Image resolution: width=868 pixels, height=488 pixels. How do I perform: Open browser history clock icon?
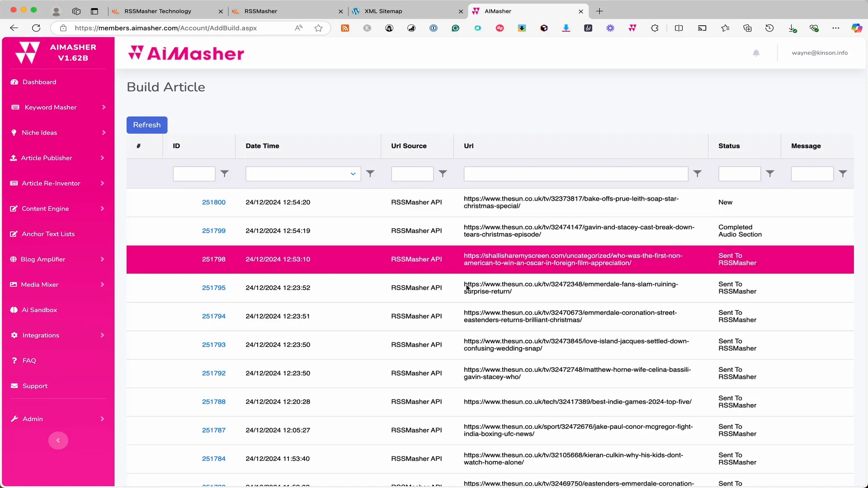pyautogui.click(x=769, y=28)
